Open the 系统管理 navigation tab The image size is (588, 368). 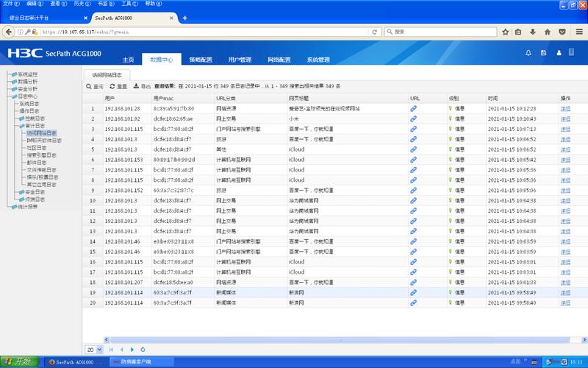(318, 60)
